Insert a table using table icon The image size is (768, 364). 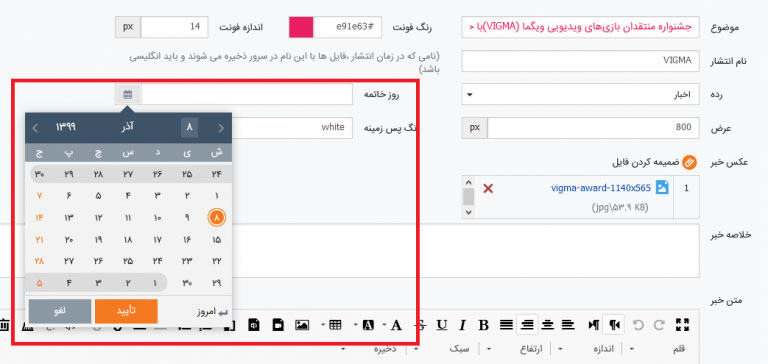[335, 324]
